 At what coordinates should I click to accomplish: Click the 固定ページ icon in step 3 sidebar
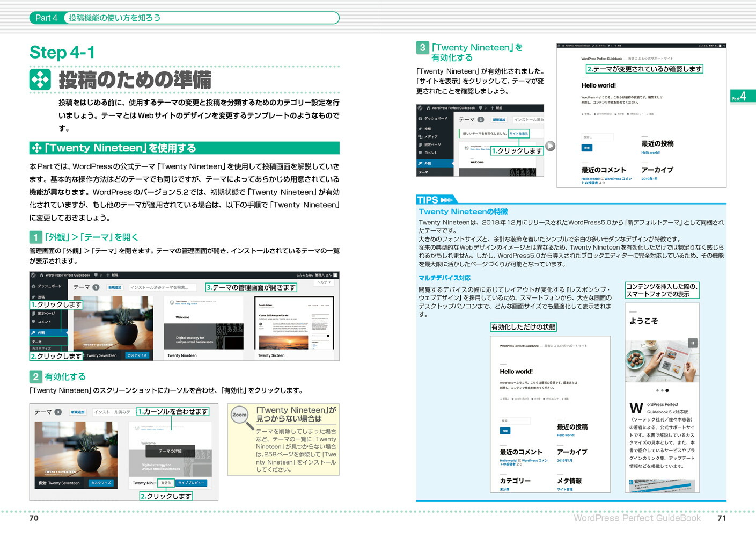[x=420, y=144]
